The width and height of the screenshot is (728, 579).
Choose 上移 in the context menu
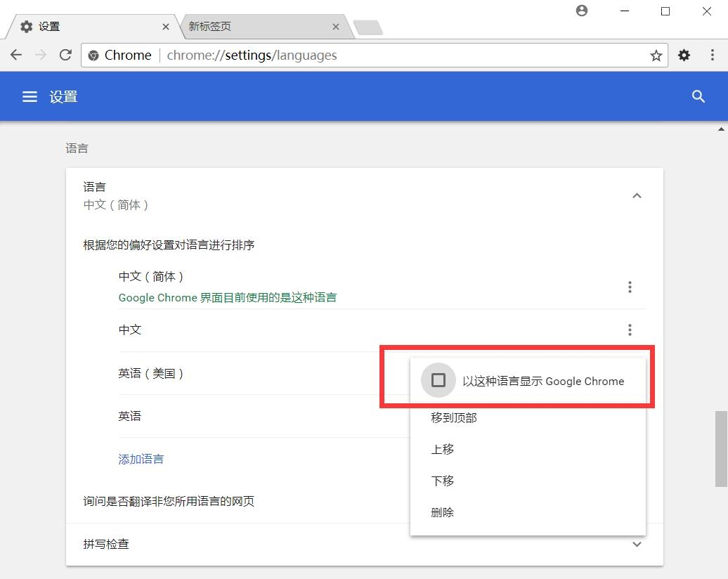pos(443,449)
